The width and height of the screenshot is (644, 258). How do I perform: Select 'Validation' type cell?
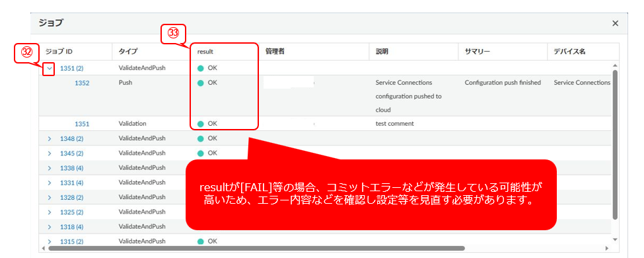click(132, 124)
